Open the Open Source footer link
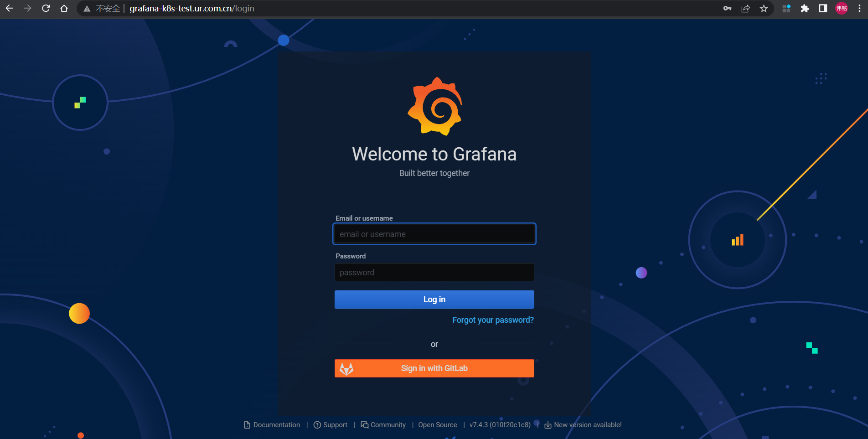868x439 pixels. [438, 425]
